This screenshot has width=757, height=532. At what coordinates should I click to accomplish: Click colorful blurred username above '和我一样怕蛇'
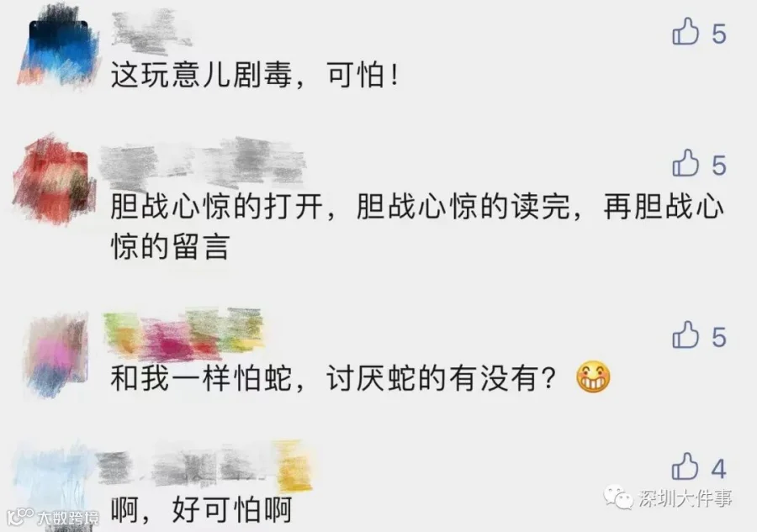pos(183,334)
